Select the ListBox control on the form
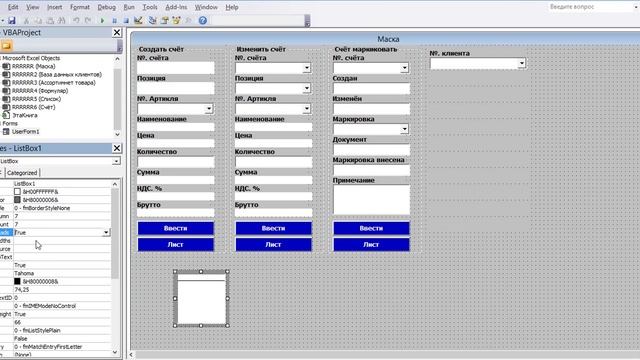The height and width of the screenshot is (360, 640). [x=201, y=298]
